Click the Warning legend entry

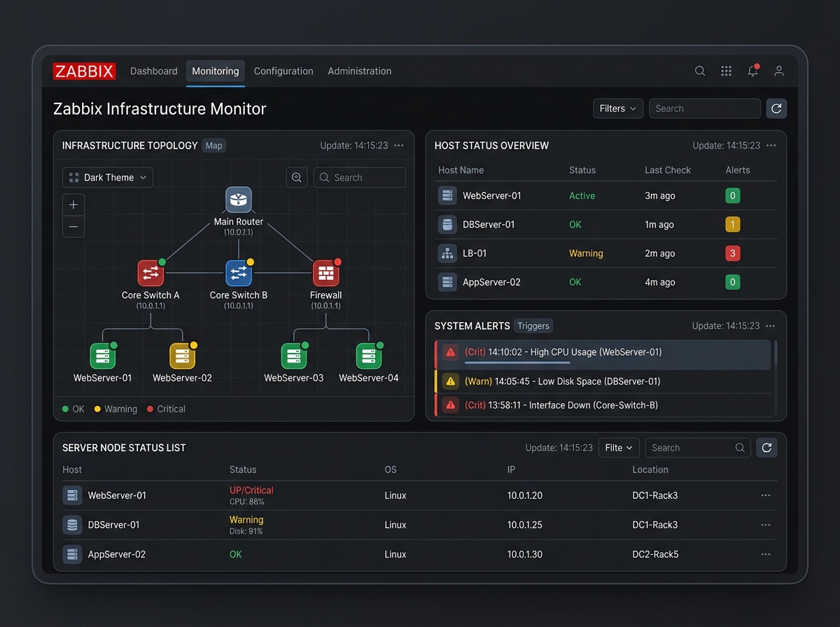pos(115,409)
